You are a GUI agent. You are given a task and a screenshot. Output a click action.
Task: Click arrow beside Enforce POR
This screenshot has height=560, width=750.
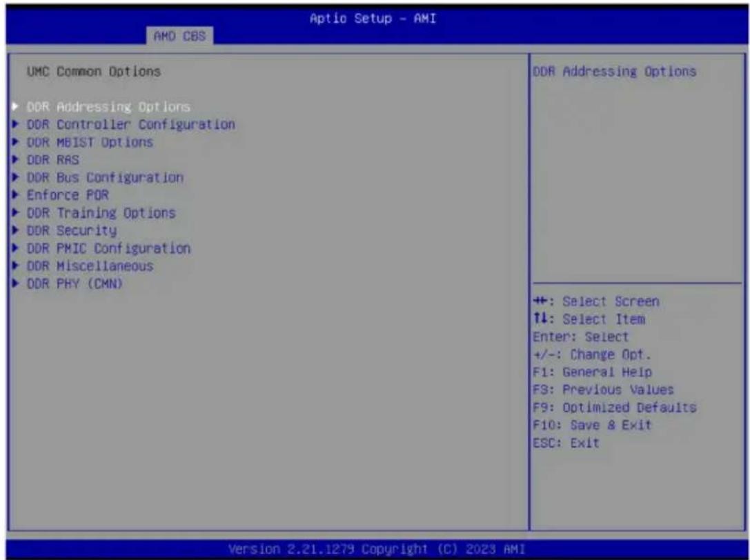coord(16,195)
